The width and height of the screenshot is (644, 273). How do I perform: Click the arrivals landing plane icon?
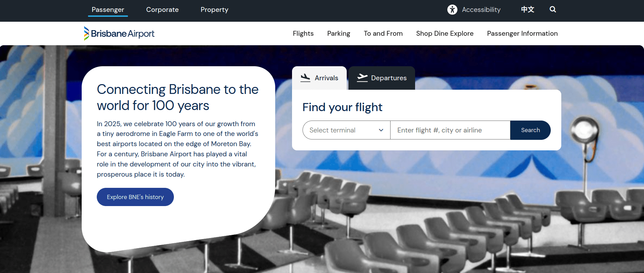coord(305,78)
